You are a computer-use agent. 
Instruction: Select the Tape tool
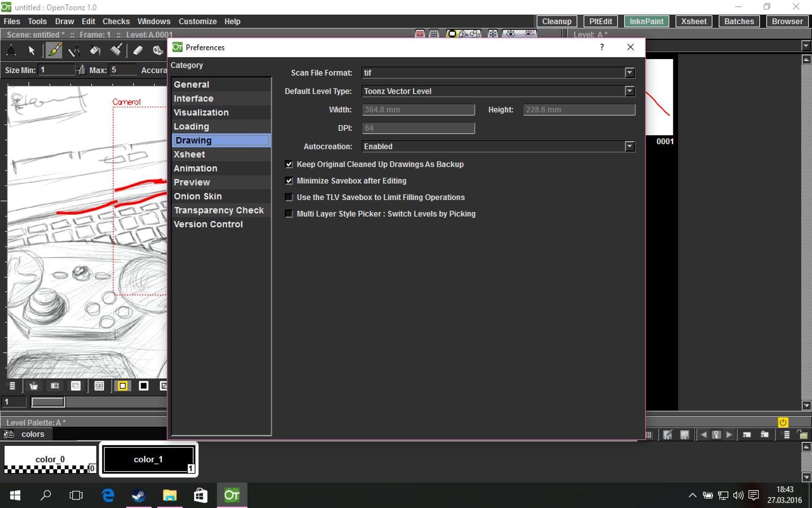click(x=158, y=50)
